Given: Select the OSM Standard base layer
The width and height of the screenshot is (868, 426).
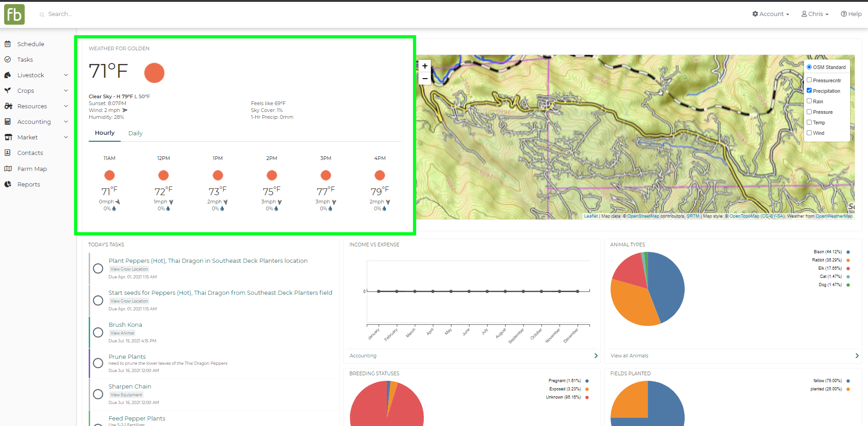Looking at the screenshot, I should point(809,67).
